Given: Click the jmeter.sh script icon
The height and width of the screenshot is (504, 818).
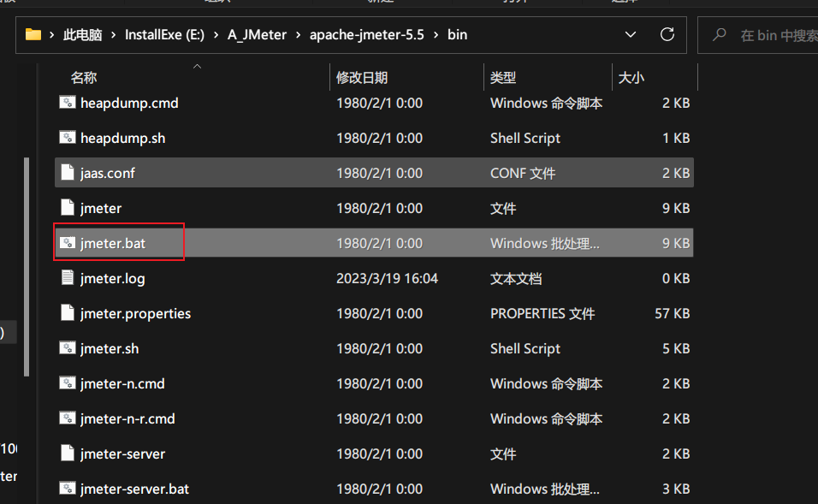Looking at the screenshot, I should (x=68, y=347).
